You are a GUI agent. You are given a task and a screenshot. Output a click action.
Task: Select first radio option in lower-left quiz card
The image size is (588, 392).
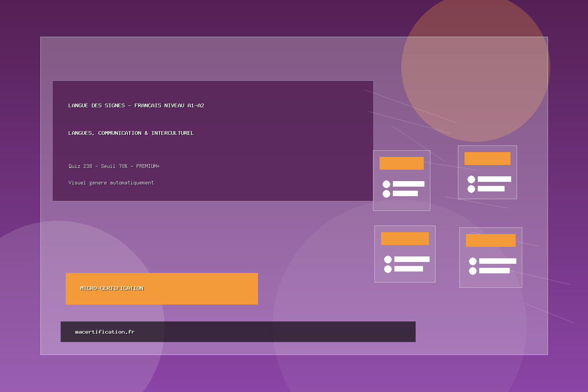coord(388,259)
